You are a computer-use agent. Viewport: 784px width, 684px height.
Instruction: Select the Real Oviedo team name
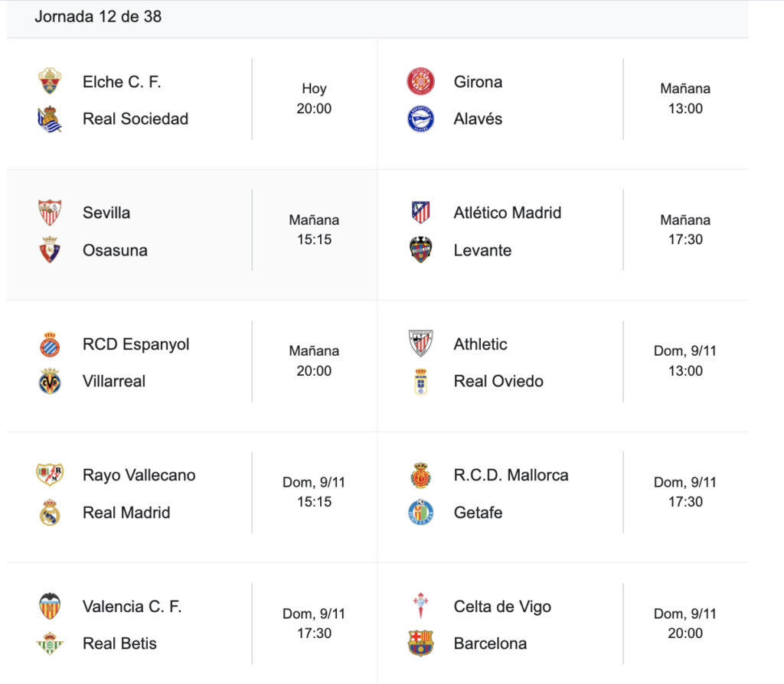(x=498, y=381)
